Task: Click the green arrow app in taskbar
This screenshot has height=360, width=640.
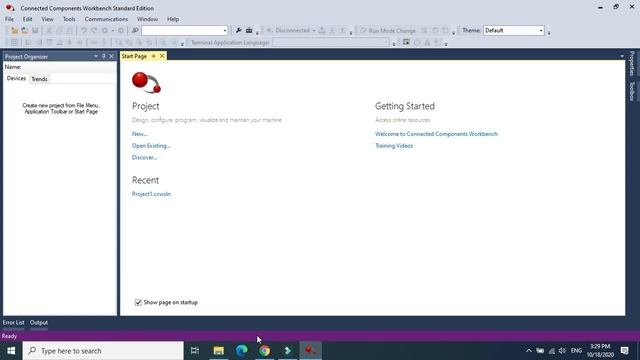Action: click(288, 351)
